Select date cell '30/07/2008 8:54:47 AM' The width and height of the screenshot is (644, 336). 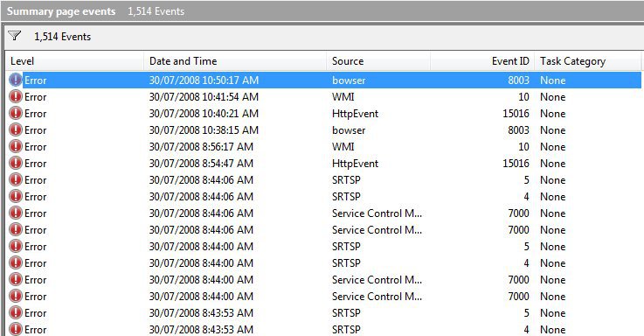(201, 164)
